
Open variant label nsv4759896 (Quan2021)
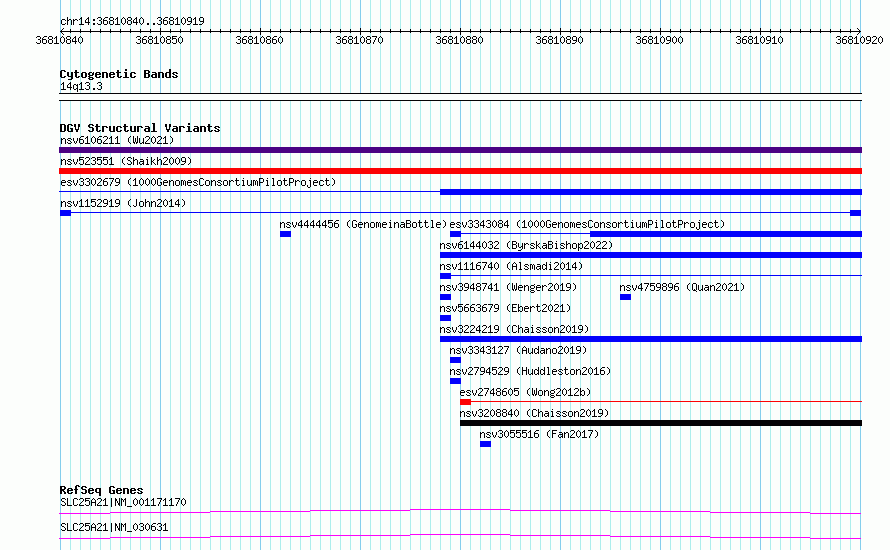[682, 287]
